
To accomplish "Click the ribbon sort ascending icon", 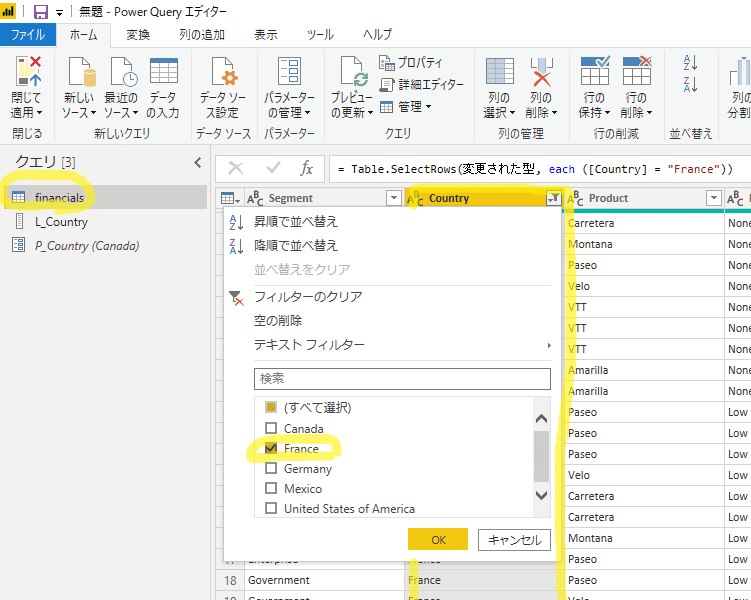I will pos(690,62).
